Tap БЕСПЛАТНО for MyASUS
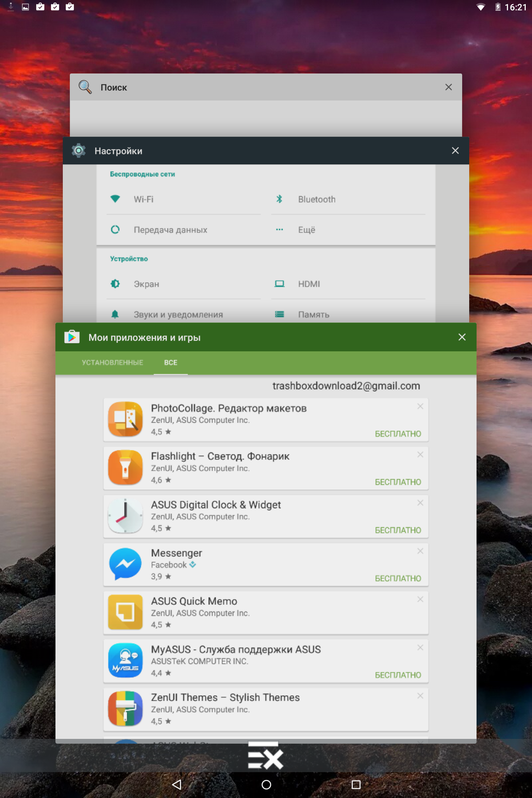The image size is (532, 798). pos(398,675)
